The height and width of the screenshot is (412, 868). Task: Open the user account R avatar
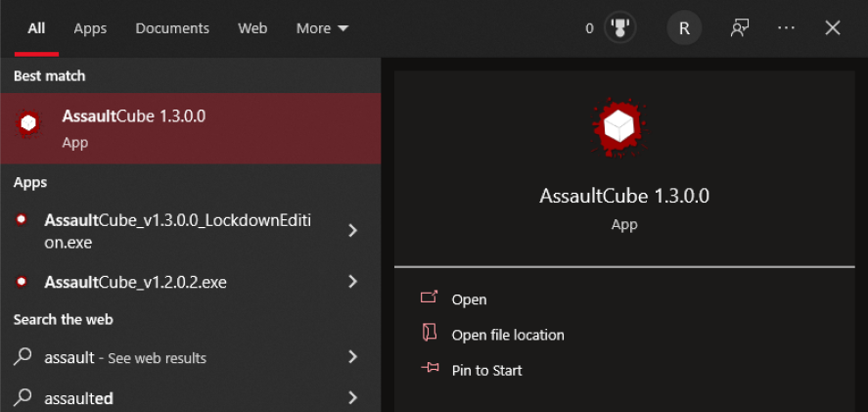click(x=684, y=28)
